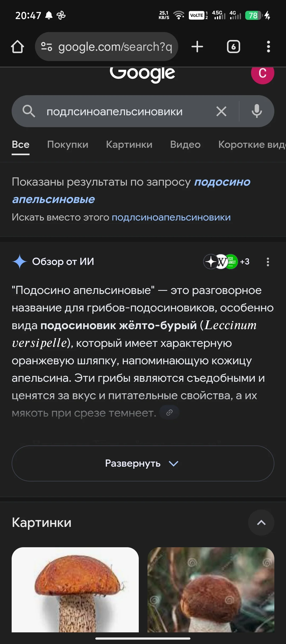This screenshot has height=644, width=286.
Task: Tap the link chain icon after the AI text
Action: click(x=169, y=412)
